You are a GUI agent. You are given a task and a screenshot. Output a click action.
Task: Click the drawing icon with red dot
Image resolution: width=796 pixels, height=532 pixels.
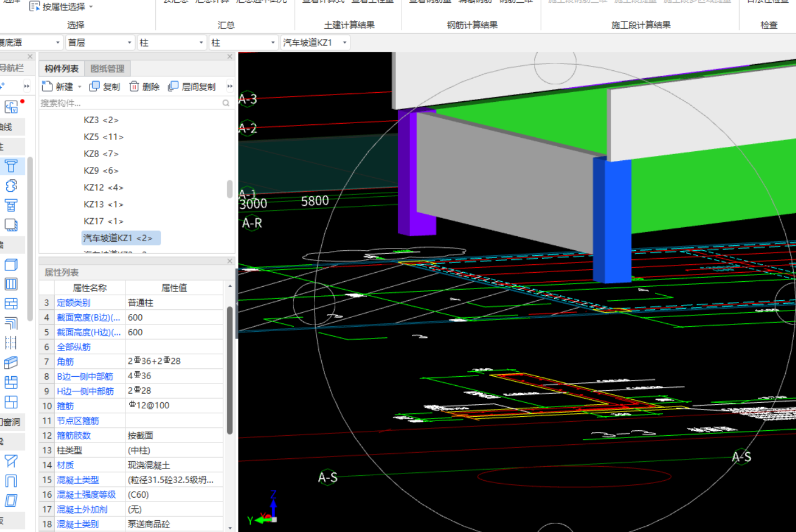pyautogui.click(x=11, y=106)
